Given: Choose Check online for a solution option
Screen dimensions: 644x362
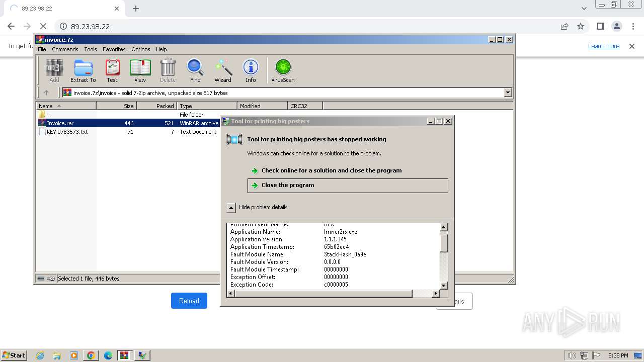Looking at the screenshot, I should (332, 170).
